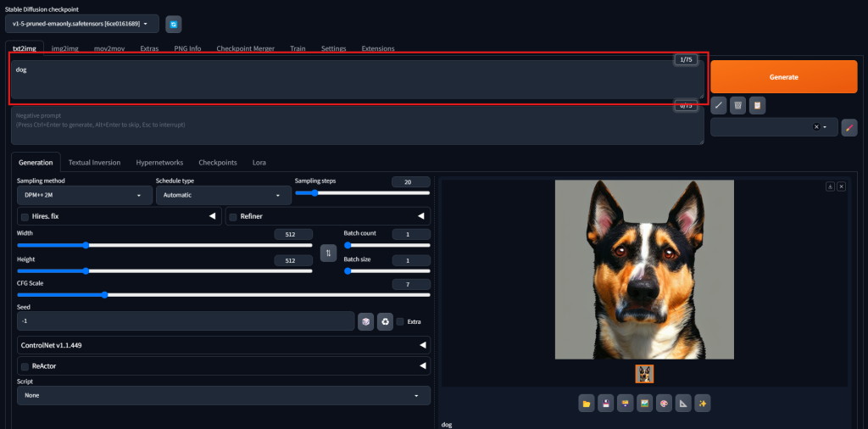The image size is (868, 429).
Task: Click the orange Generate button
Action: 783,76
